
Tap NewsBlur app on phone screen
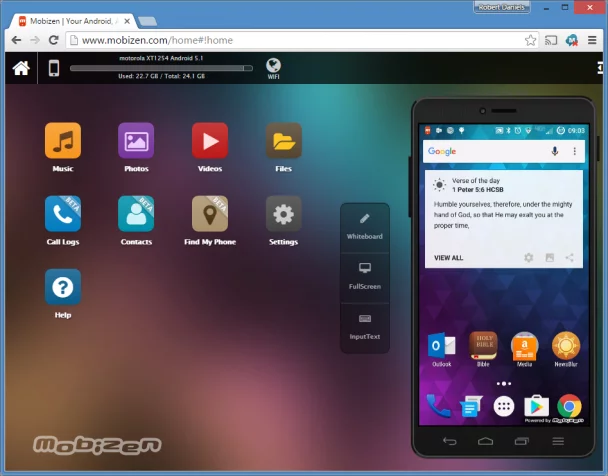pos(566,349)
